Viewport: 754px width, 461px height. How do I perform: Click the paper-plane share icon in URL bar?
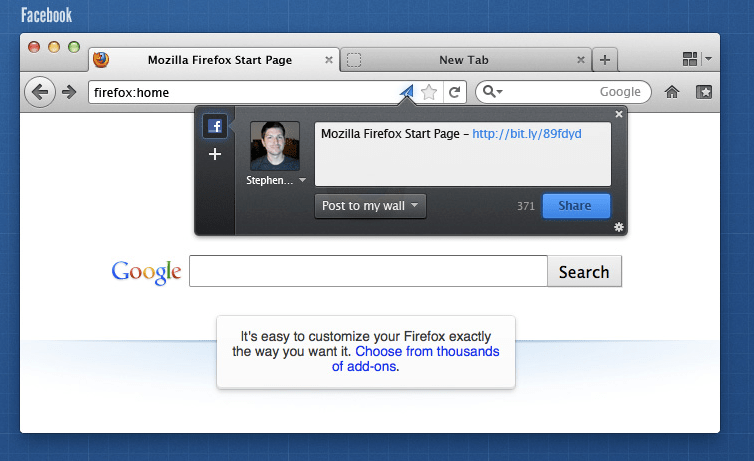406,91
